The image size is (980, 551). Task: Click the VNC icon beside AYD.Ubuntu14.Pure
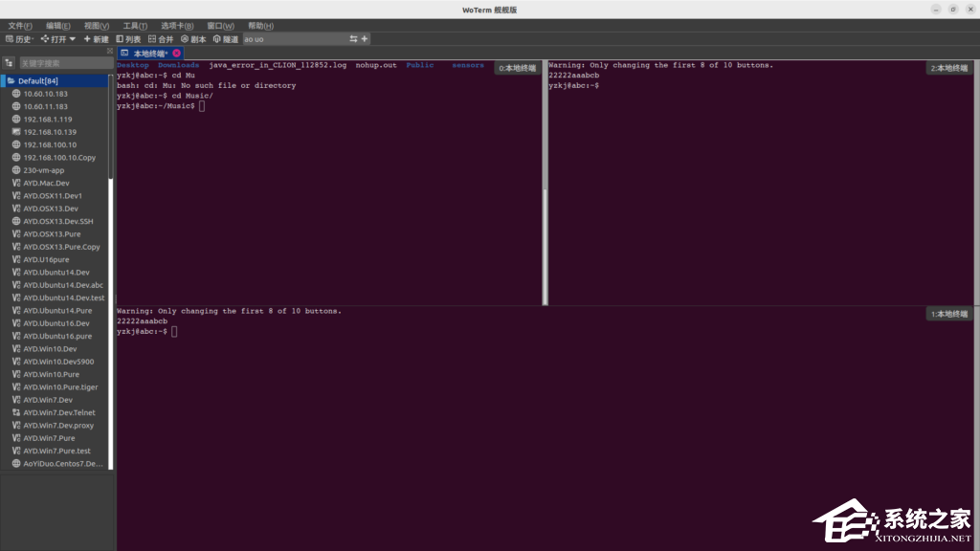[16, 311]
